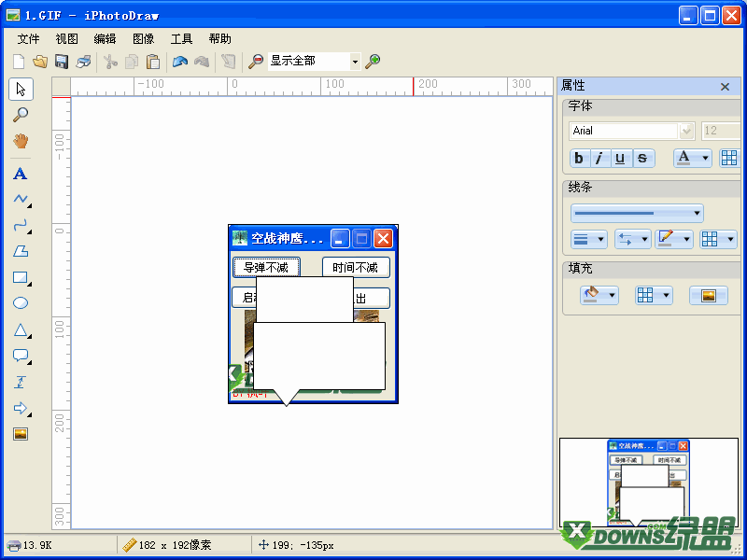Select the arrow selection tool
This screenshot has width=747, height=560.
21,89
